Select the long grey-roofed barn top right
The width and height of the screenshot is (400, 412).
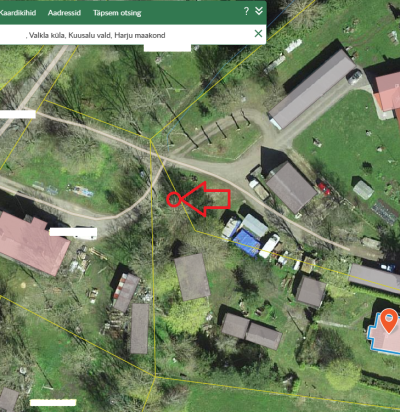point(312,89)
